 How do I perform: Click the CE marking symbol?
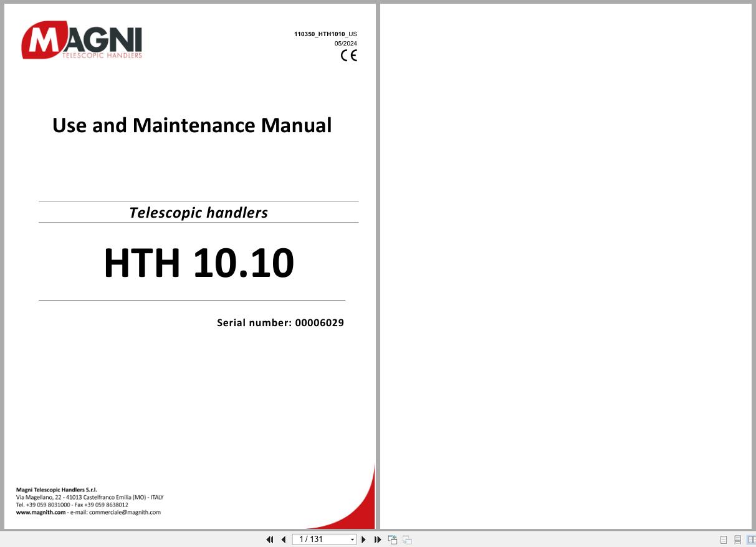click(x=349, y=56)
